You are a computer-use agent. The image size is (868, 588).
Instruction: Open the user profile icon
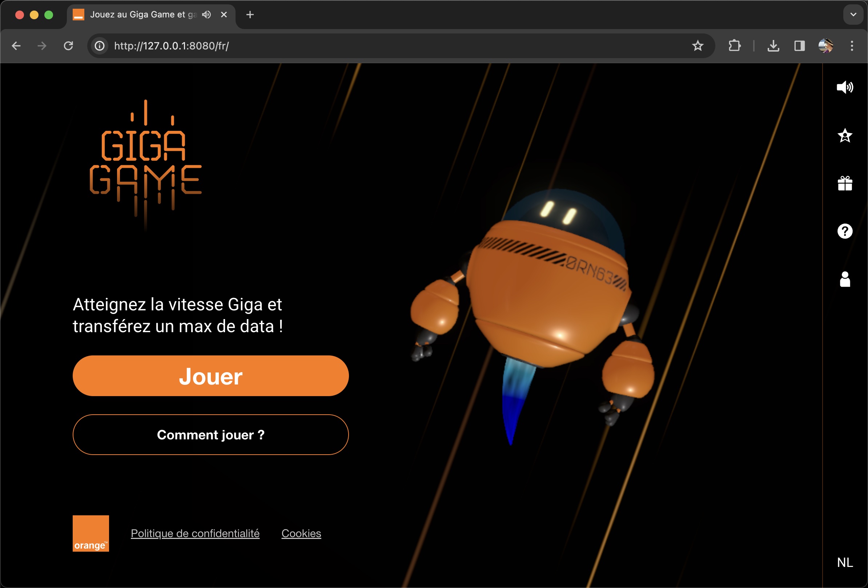[845, 279]
